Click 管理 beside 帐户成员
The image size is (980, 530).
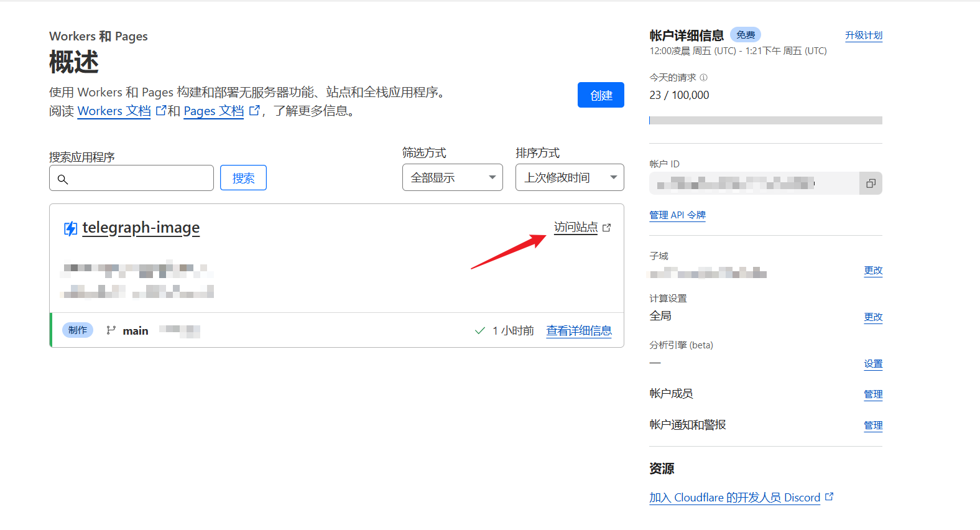pyautogui.click(x=873, y=394)
